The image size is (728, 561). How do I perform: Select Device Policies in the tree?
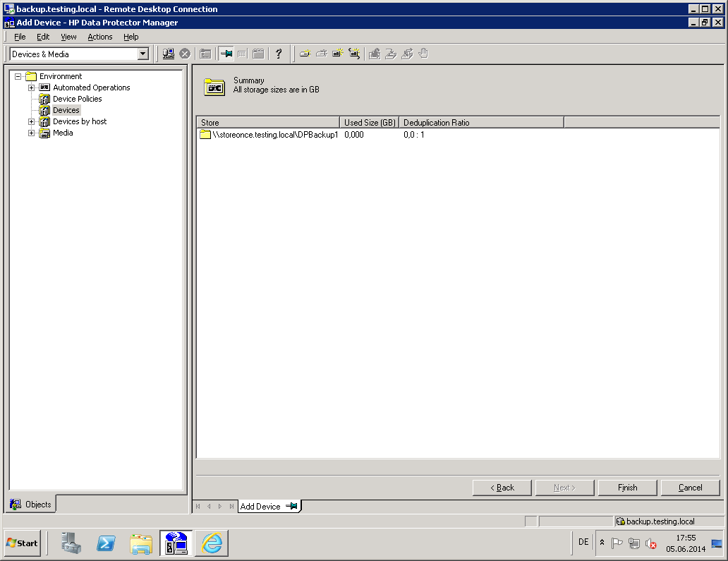click(x=77, y=99)
